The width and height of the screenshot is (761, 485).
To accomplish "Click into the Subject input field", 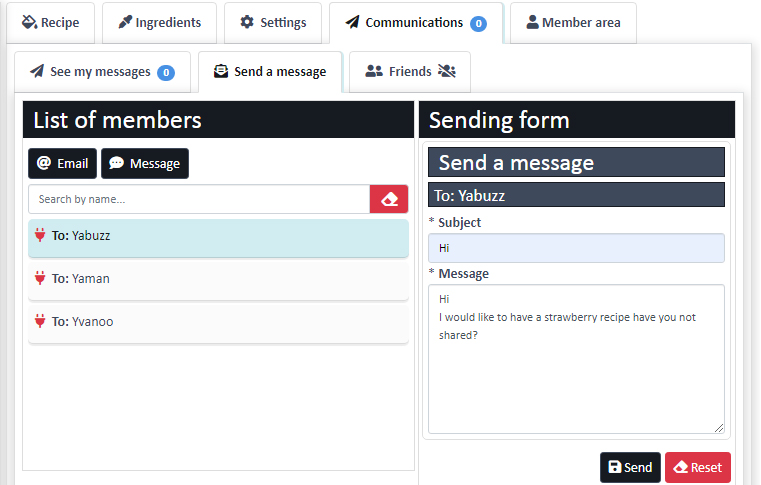I will point(576,248).
